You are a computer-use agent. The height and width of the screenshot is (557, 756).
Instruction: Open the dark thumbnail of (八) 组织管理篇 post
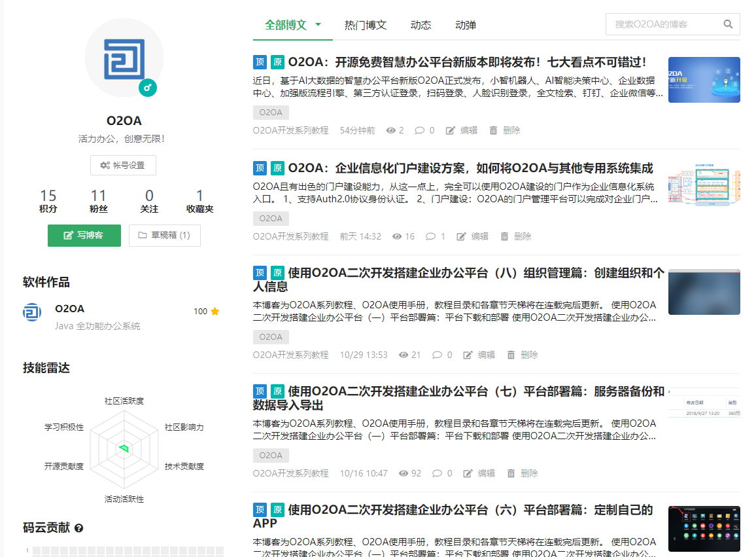point(704,292)
